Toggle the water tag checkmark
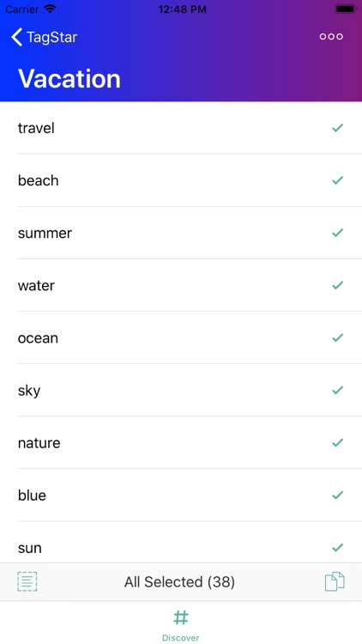Image resolution: width=362 pixels, height=644 pixels. coord(337,285)
